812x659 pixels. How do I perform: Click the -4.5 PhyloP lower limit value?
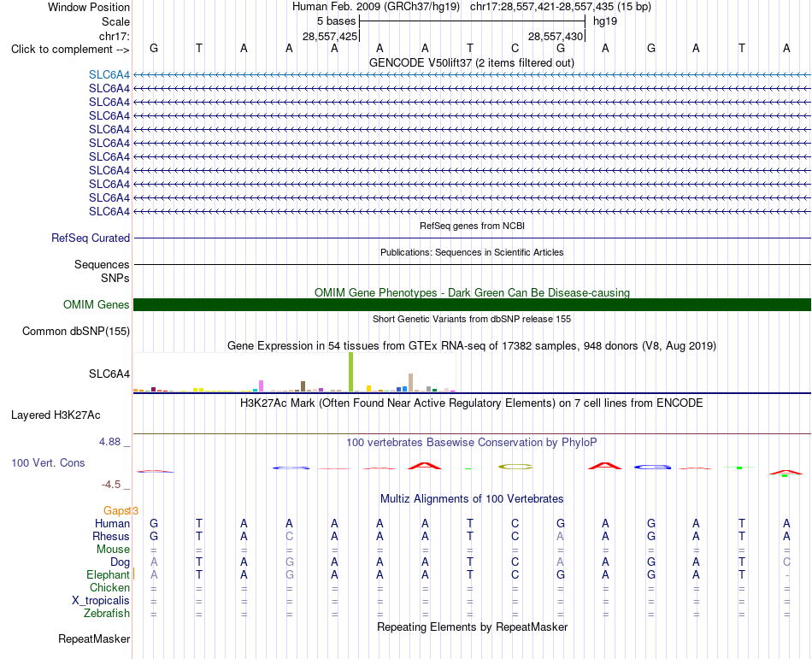pyautogui.click(x=111, y=485)
